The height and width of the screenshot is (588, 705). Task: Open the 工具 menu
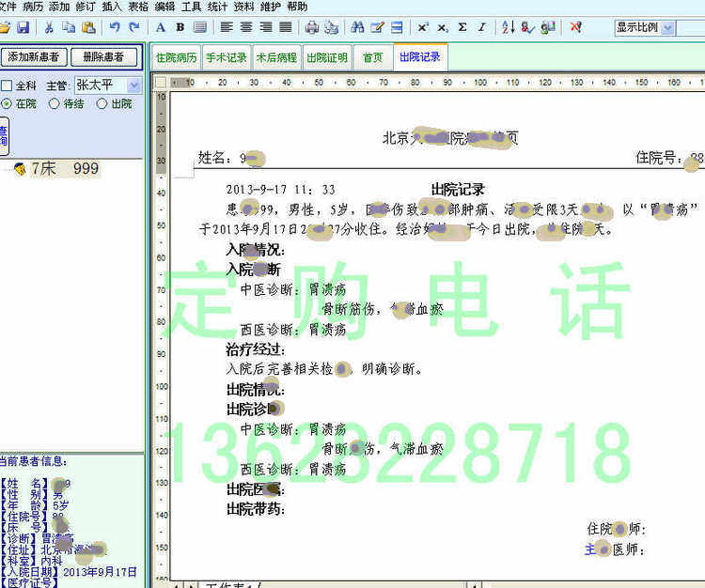[x=192, y=7]
